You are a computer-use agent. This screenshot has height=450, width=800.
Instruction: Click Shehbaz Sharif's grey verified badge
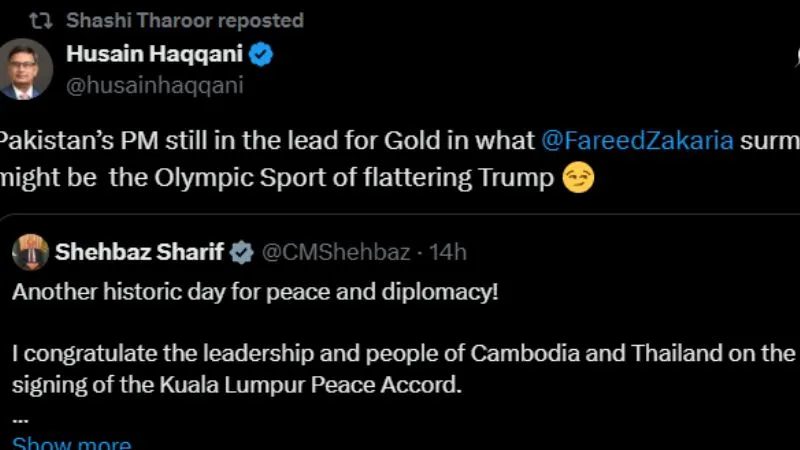(x=242, y=253)
